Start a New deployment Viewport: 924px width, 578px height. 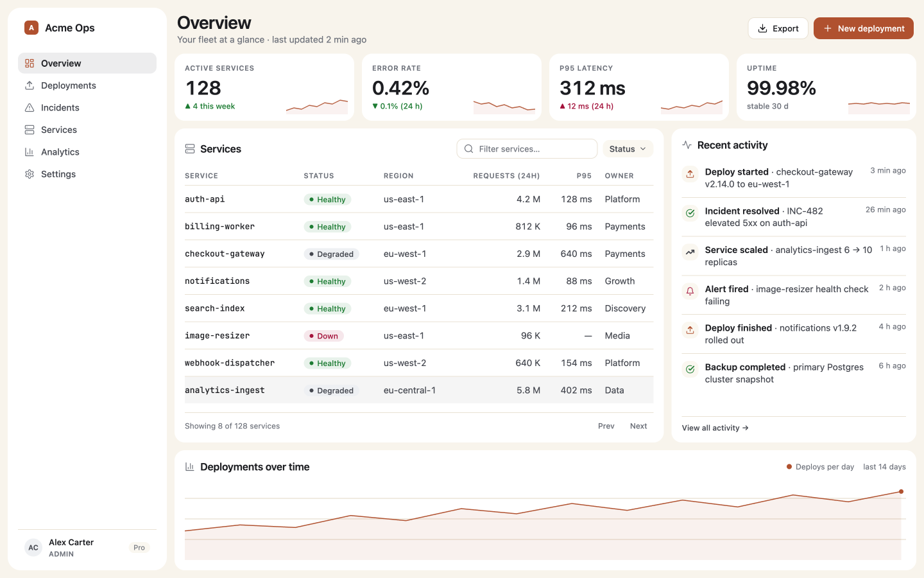(x=864, y=28)
